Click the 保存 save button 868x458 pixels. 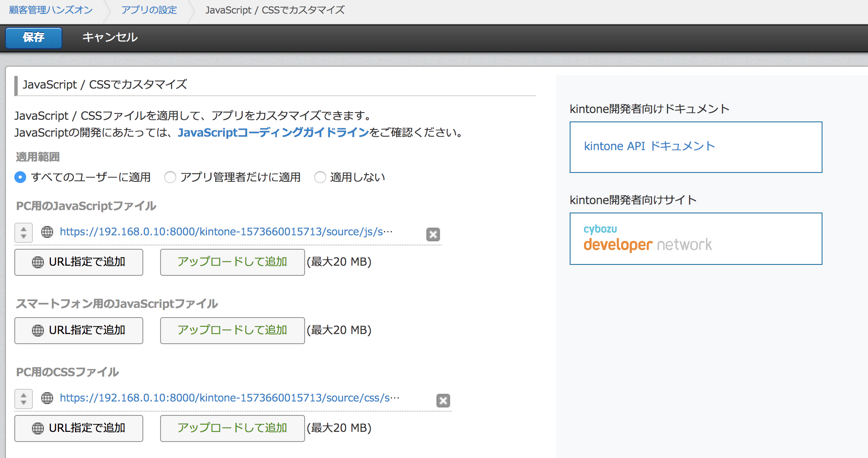click(34, 38)
